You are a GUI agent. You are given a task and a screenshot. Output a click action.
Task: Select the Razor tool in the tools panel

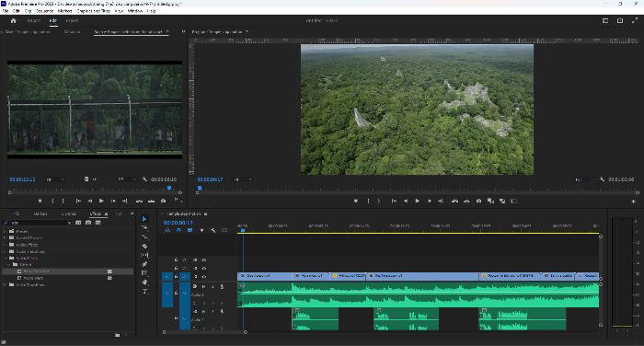click(x=144, y=246)
